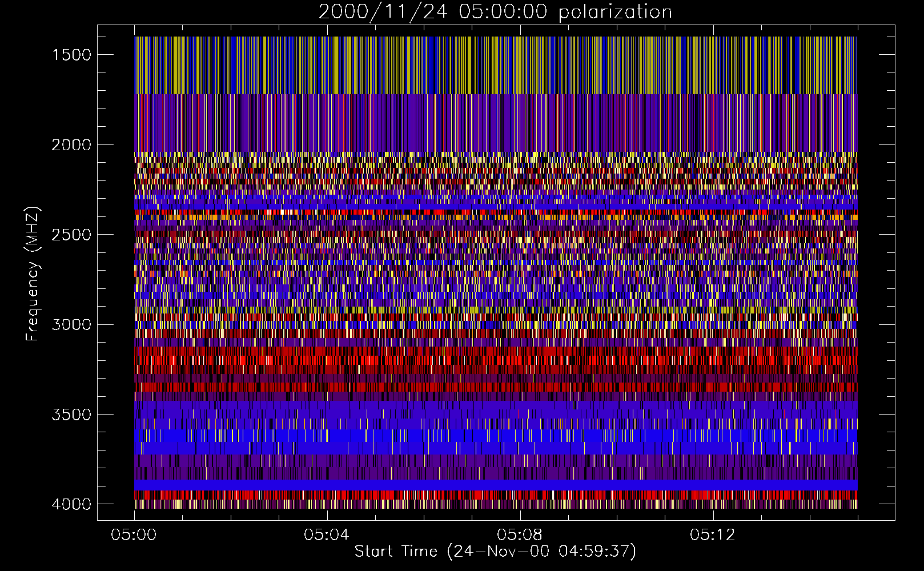Click the 1500 frequency tick label
This screenshot has width=924, height=571.
(x=71, y=55)
